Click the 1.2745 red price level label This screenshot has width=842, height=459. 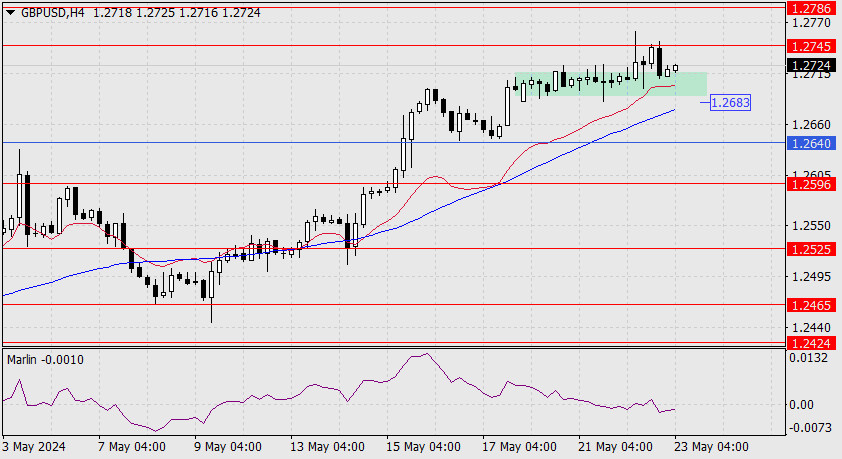click(x=811, y=46)
